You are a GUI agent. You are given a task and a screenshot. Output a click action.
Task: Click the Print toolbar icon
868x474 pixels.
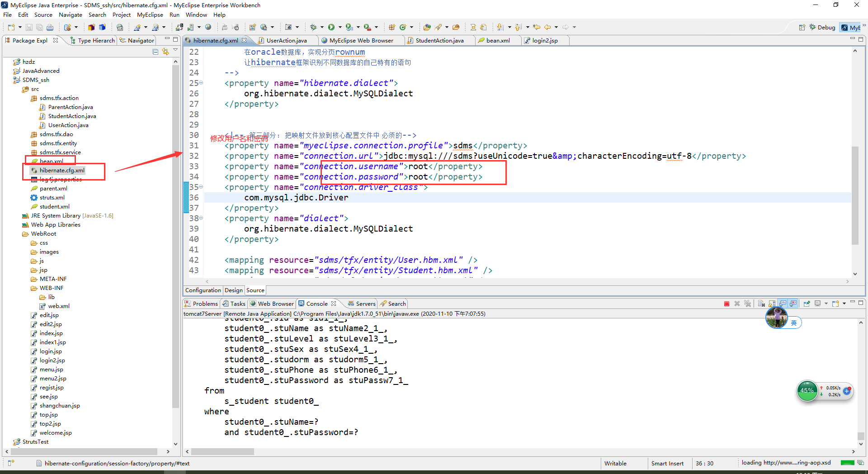50,27
